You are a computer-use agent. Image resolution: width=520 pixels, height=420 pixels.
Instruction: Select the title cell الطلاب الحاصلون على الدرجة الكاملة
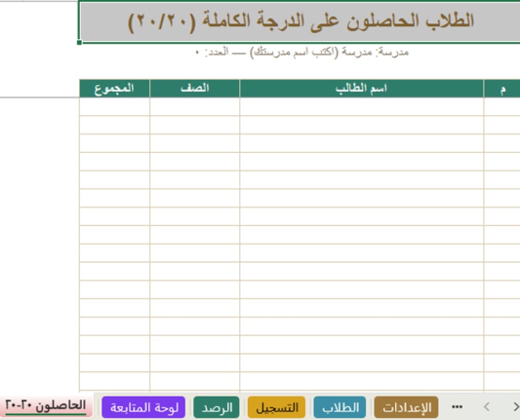pos(300,21)
